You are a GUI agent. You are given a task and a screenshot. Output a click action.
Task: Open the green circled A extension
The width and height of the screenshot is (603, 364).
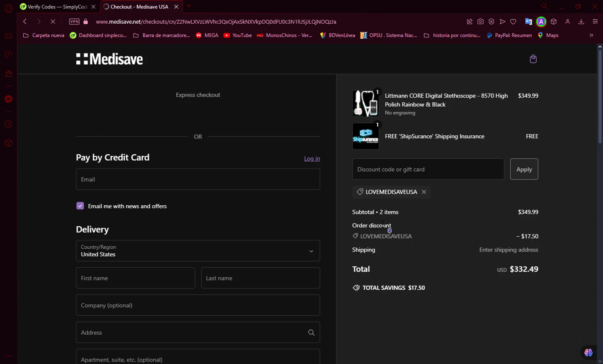pos(541,22)
